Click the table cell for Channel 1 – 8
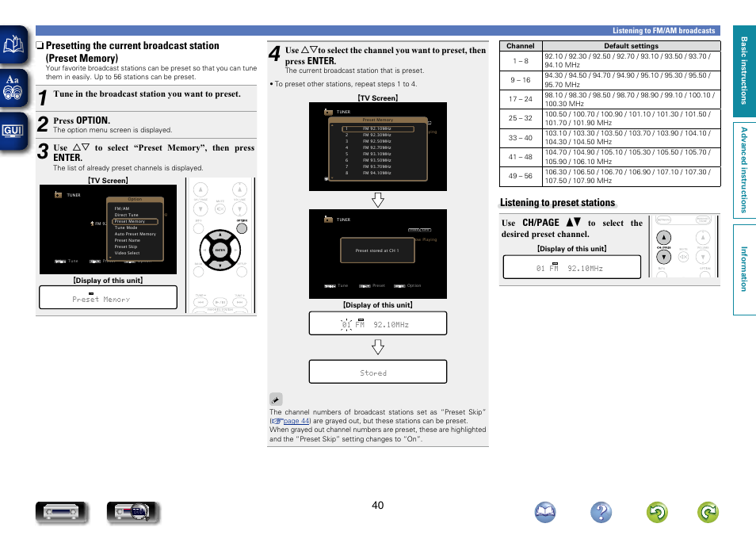Screen dimensions: 756x535 tap(521, 61)
